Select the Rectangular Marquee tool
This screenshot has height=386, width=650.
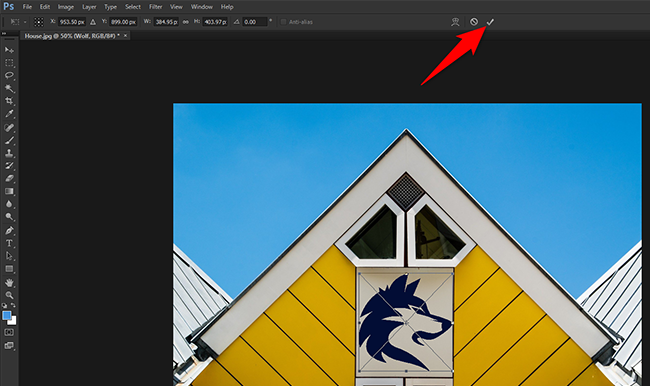click(x=9, y=63)
